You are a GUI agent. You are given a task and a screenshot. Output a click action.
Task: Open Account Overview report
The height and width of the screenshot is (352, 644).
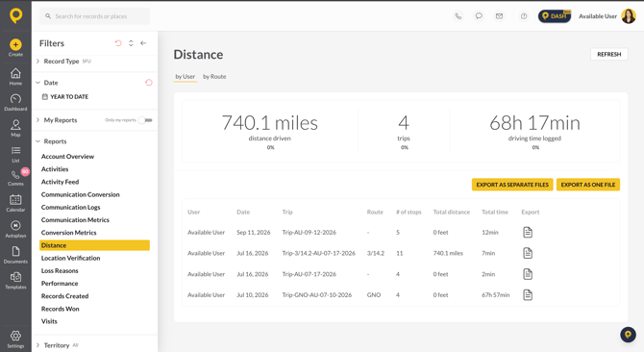pos(68,157)
